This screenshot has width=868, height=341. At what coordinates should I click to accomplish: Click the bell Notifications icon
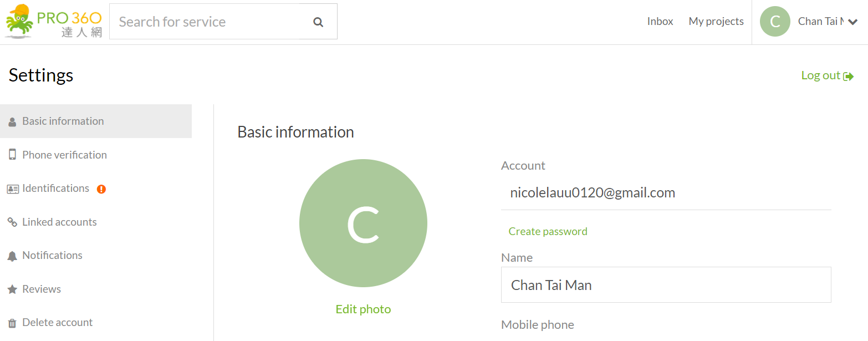point(12,256)
